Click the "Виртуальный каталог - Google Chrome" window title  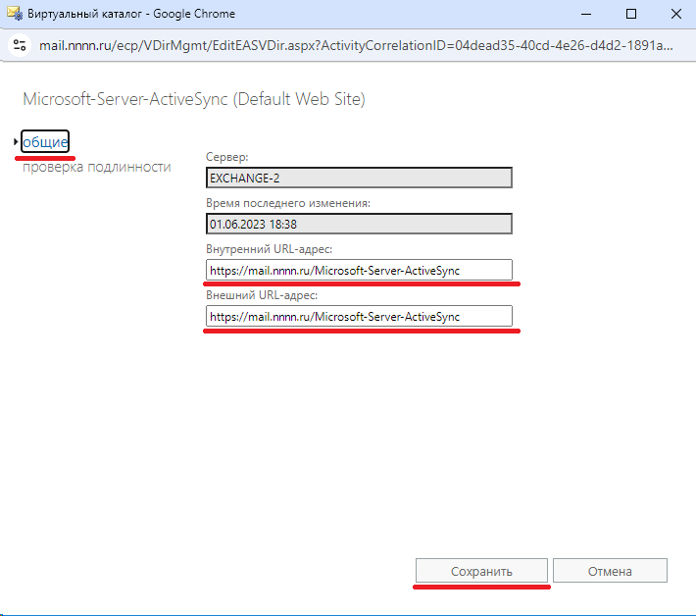[x=131, y=14]
